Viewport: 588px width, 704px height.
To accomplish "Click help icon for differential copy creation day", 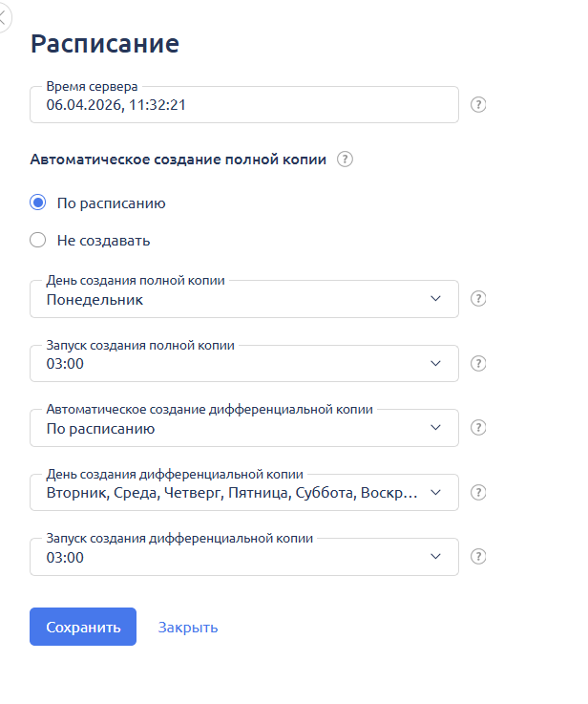I will (479, 493).
